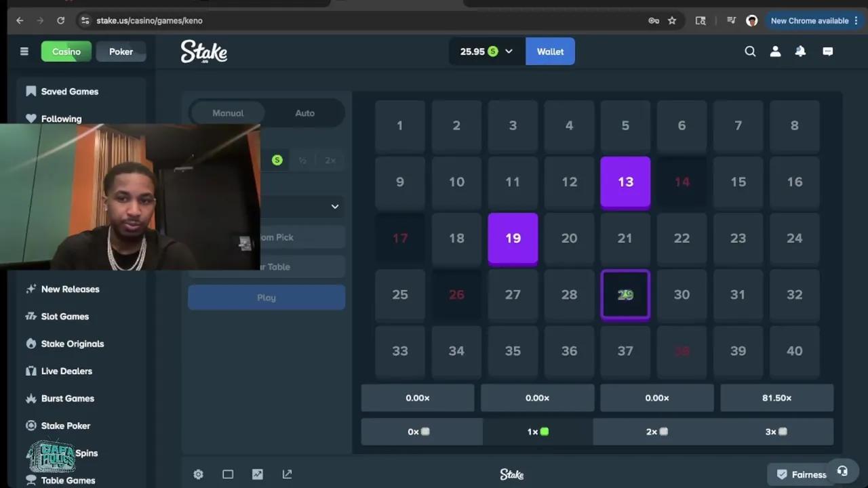Select keno tile 8

(794, 125)
